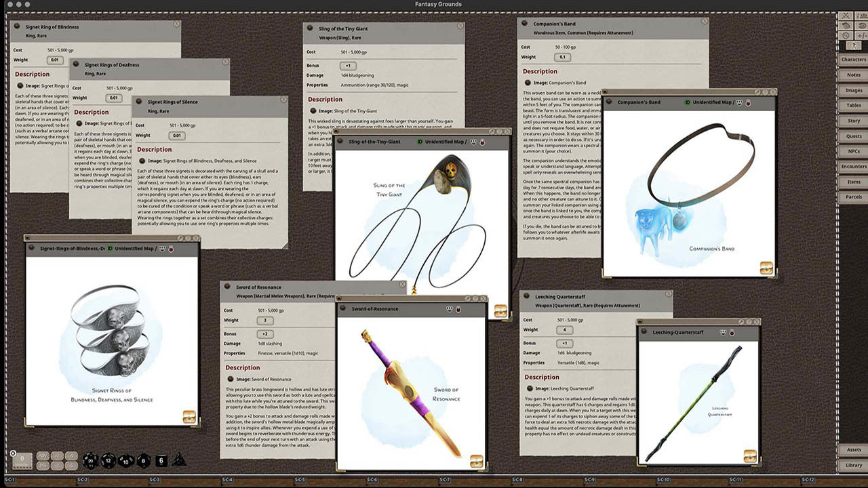Click the skull icon on Leeching-Quarterstaff window
Screen dimensions: 868x488
[x=722, y=333]
